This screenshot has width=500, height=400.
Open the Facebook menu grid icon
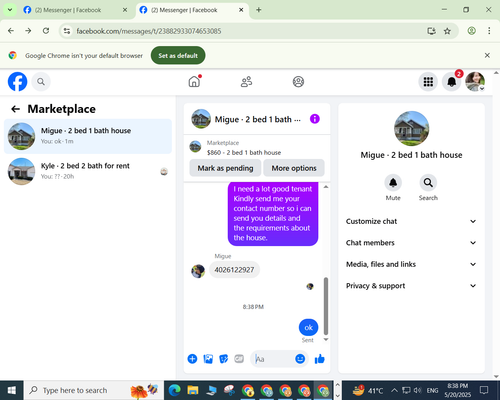[428, 82]
